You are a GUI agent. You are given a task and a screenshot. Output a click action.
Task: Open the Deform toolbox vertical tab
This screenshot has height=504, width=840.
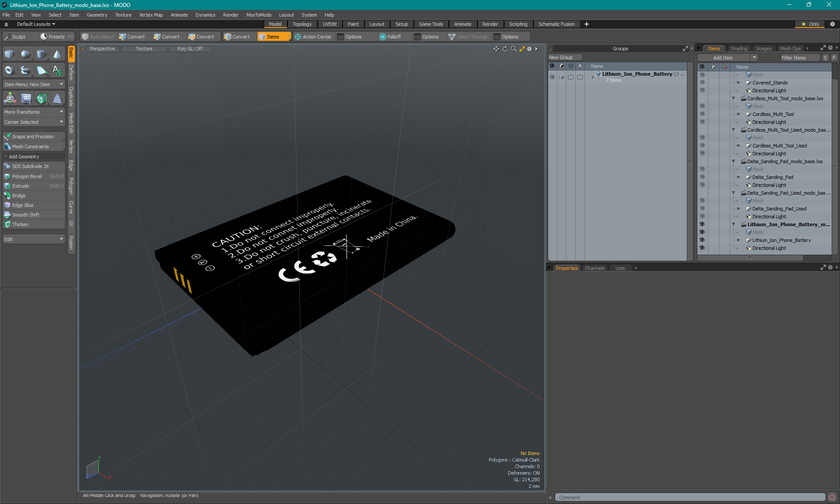click(x=71, y=72)
